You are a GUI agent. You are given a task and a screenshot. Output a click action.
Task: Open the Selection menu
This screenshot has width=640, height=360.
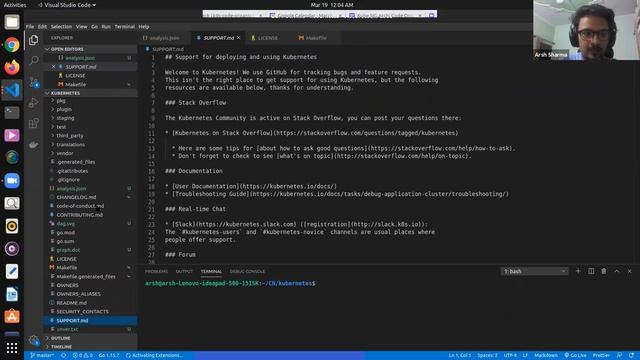click(61, 27)
